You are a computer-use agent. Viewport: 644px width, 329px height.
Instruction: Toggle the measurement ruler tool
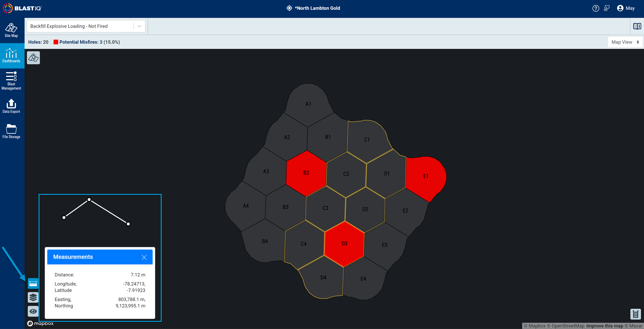tap(33, 283)
